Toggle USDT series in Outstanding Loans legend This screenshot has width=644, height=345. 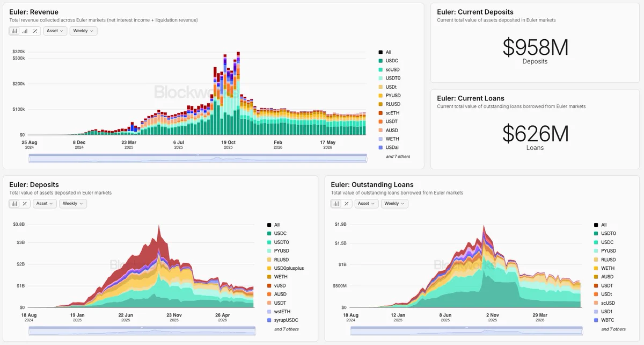pos(603,285)
